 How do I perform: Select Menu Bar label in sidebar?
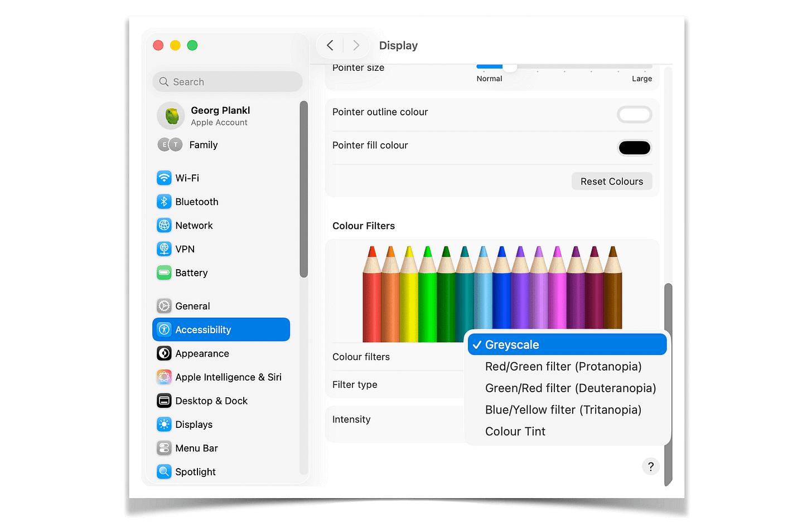point(196,448)
